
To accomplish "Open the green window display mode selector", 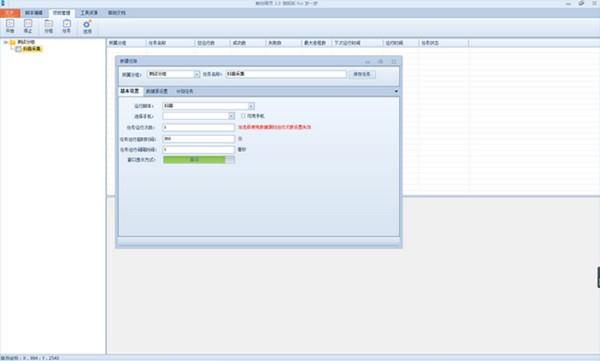I will pyautogui.click(x=199, y=160).
